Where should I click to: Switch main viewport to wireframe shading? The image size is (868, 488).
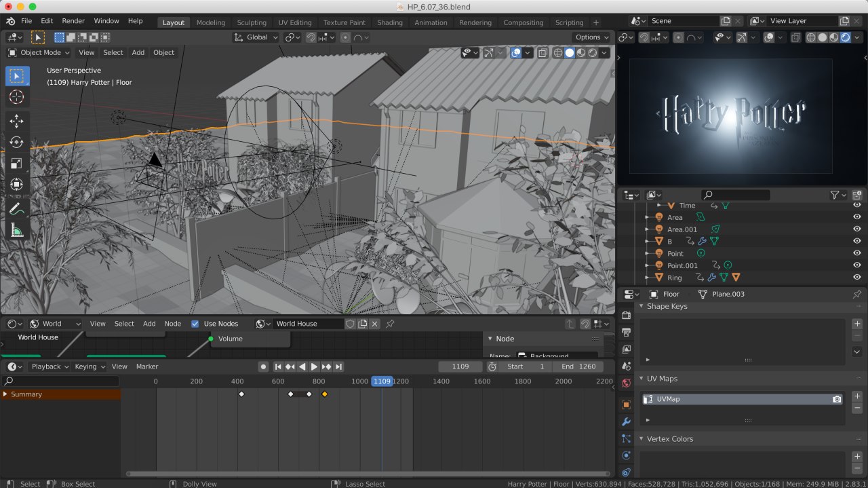coord(558,52)
